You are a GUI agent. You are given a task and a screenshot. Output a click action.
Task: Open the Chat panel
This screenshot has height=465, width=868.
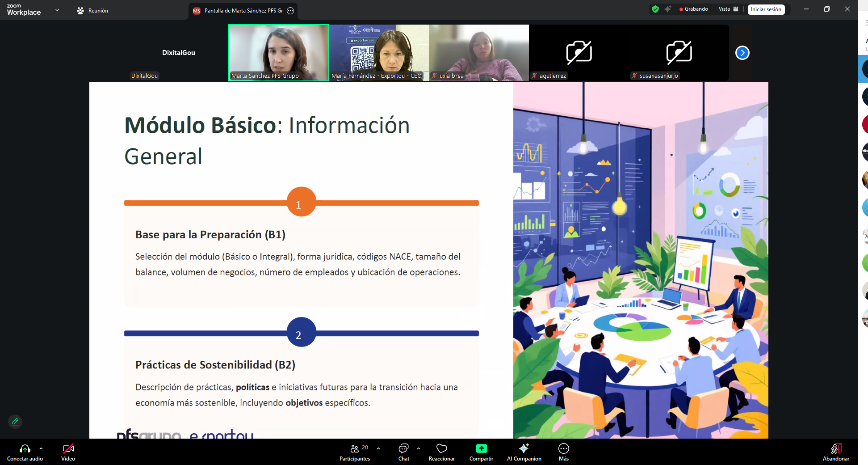click(403, 452)
